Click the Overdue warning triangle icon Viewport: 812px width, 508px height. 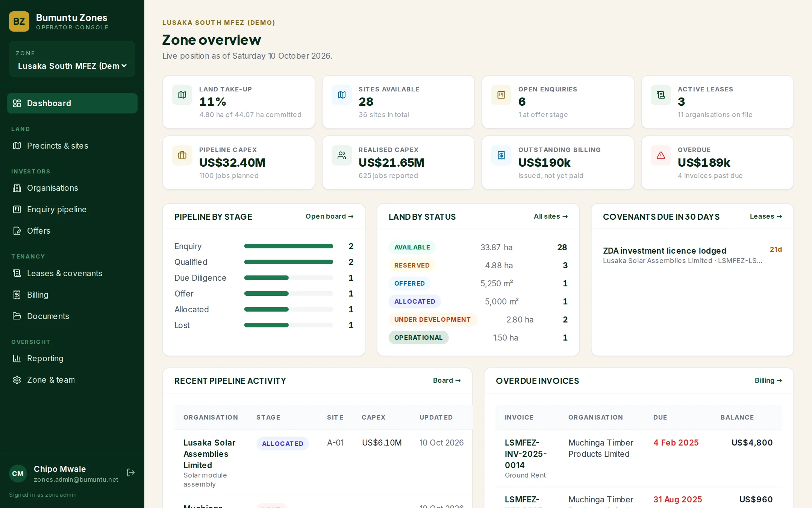(661, 155)
